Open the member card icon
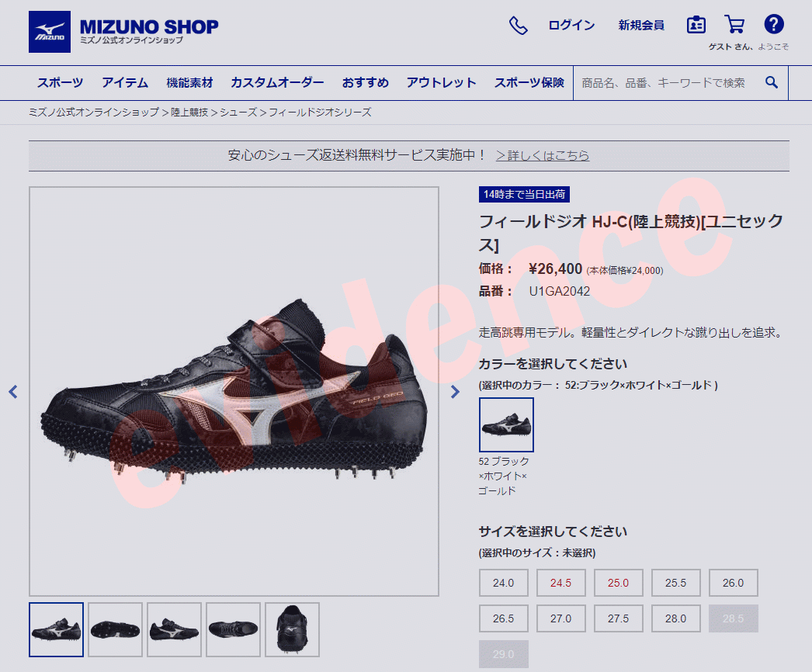Screen dimensions: 812x672 pyautogui.click(x=696, y=24)
